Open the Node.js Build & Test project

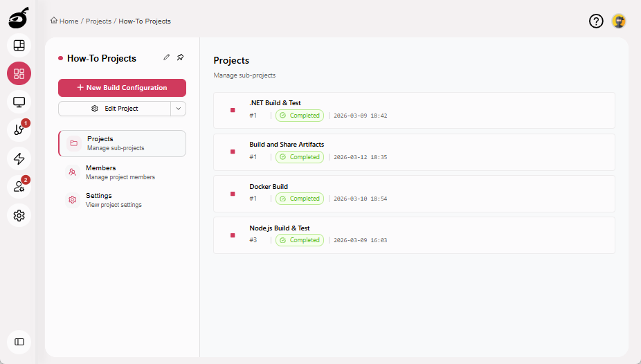point(414,235)
